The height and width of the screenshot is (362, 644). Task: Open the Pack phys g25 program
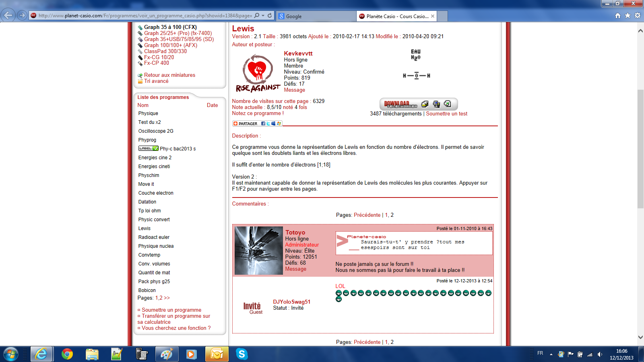click(154, 282)
